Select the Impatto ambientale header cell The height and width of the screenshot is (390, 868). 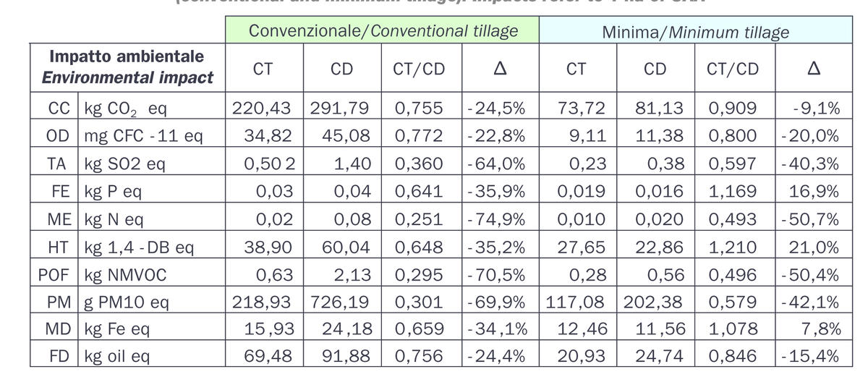[x=127, y=67]
